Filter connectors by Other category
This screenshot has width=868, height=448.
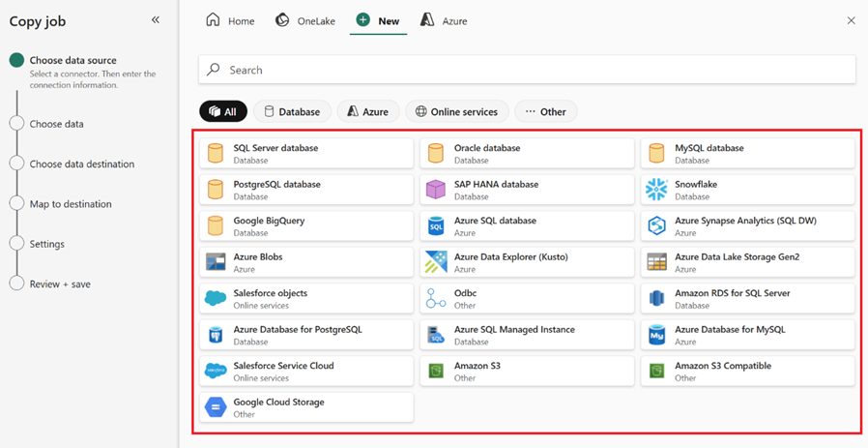pyautogui.click(x=546, y=111)
